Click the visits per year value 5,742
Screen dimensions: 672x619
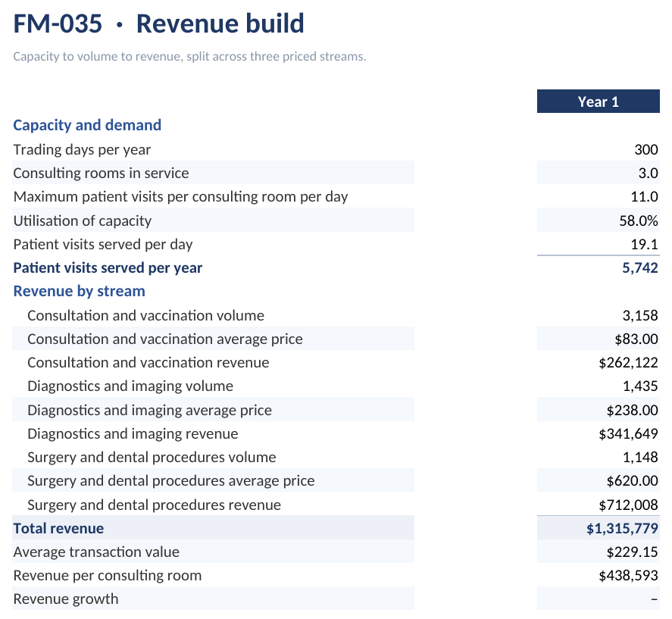pos(640,268)
